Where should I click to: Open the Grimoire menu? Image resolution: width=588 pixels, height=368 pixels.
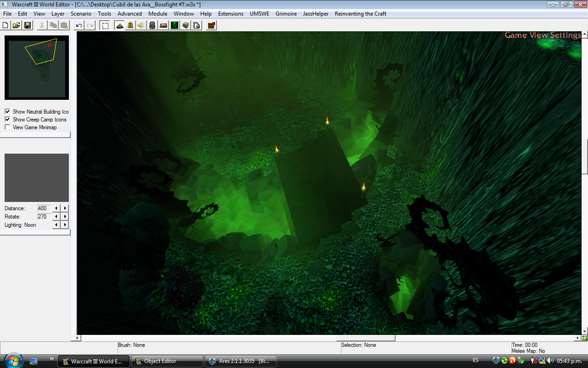pyautogui.click(x=286, y=14)
